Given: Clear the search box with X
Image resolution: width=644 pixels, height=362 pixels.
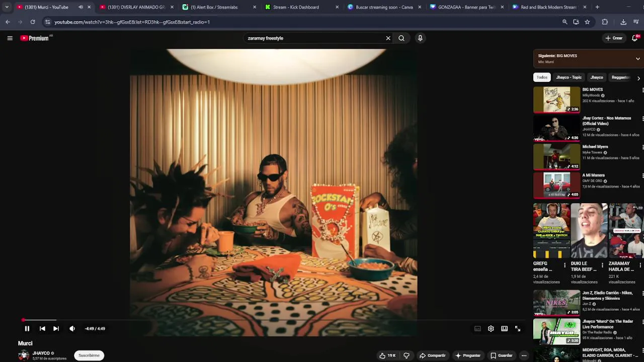Looking at the screenshot, I should click(x=388, y=38).
